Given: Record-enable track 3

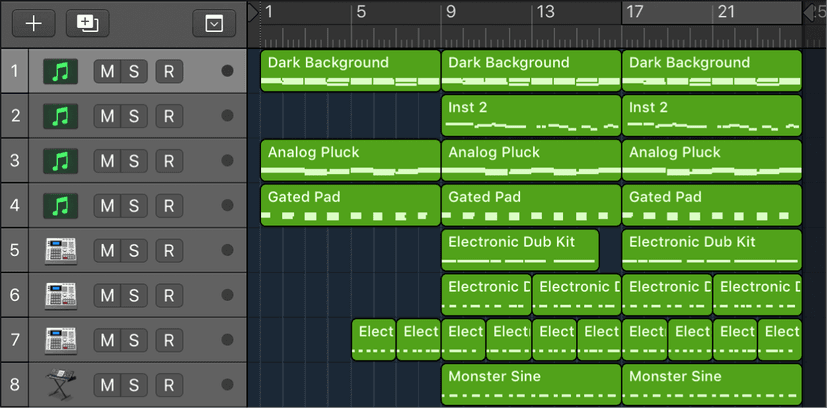Looking at the screenshot, I should pos(169,161).
